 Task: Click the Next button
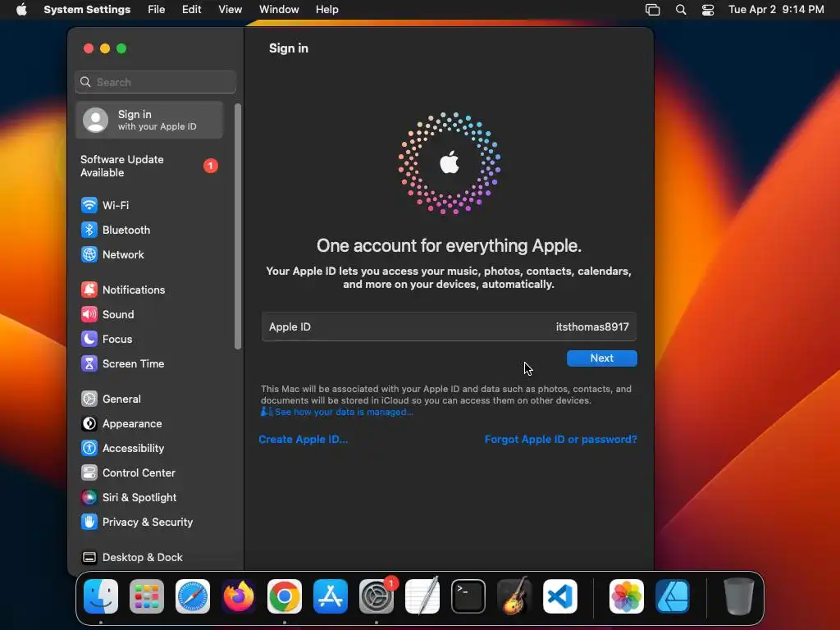pos(601,358)
